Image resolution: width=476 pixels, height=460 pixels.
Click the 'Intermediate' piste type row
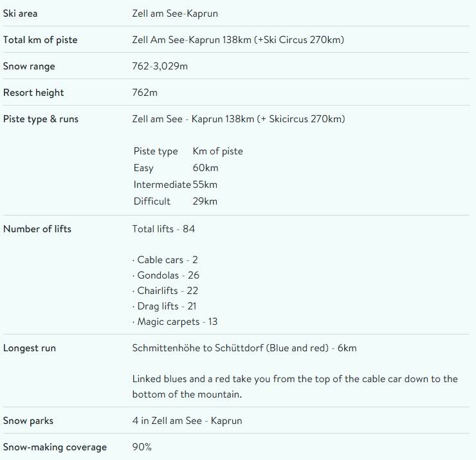(x=162, y=185)
